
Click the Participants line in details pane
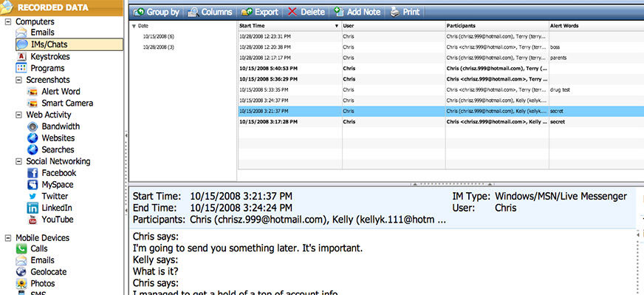[290, 220]
